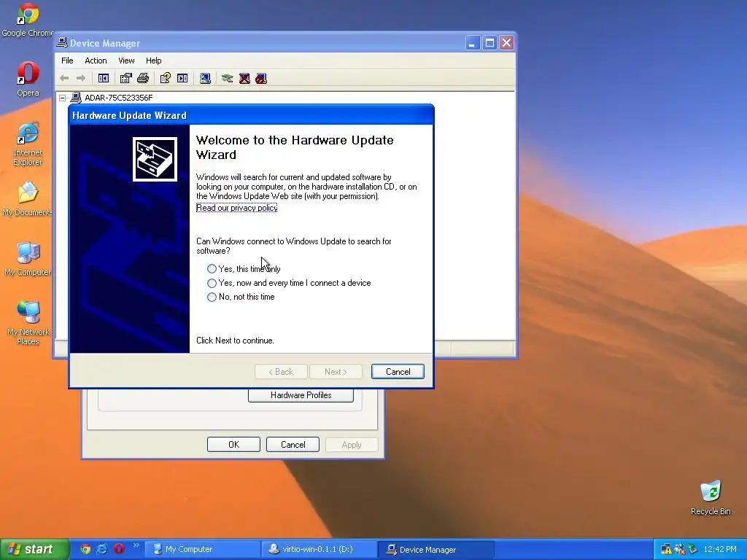The height and width of the screenshot is (560, 747).
Task: Open My Network Places desktop icon
Action: coord(28,323)
